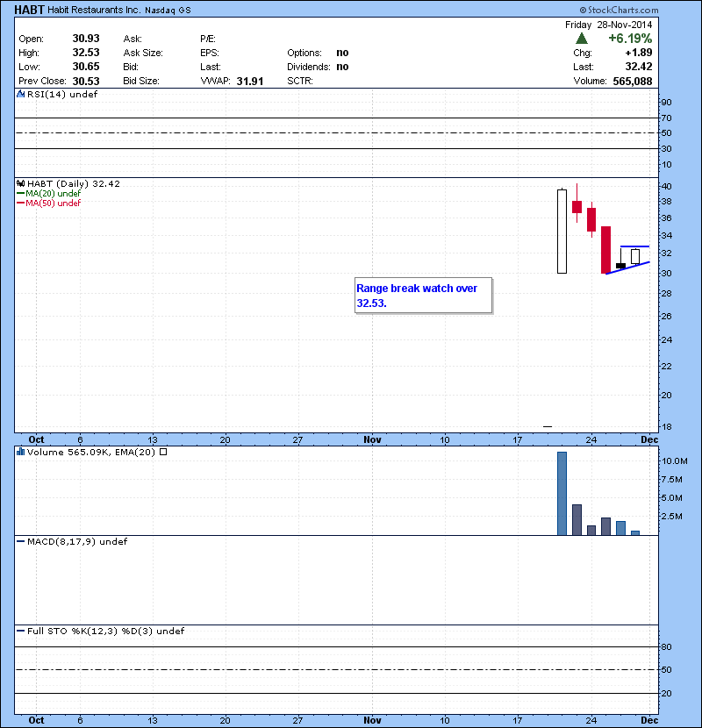Click the 80 level on stochastic axis
The width and height of the screenshot is (702, 728).
pyautogui.click(x=667, y=646)
